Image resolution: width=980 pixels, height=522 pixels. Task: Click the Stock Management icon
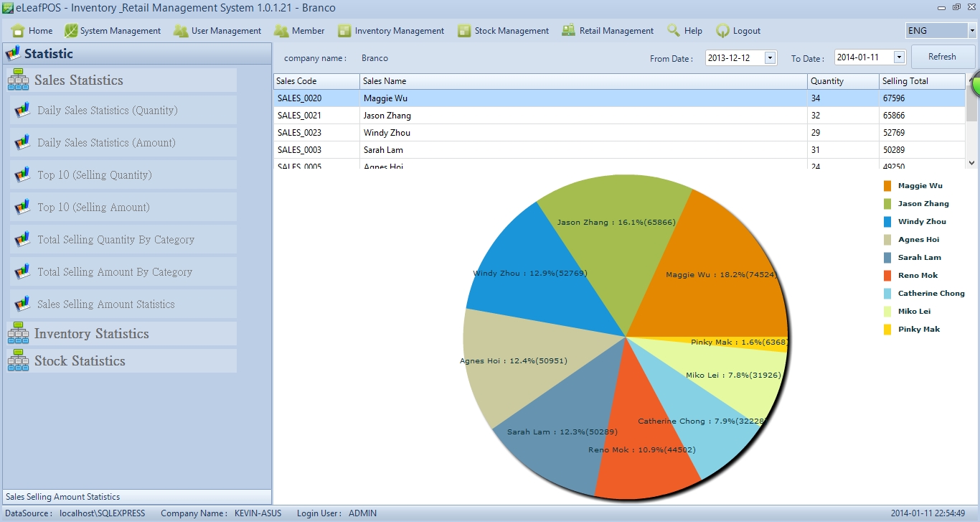click(x=464, y=31)
